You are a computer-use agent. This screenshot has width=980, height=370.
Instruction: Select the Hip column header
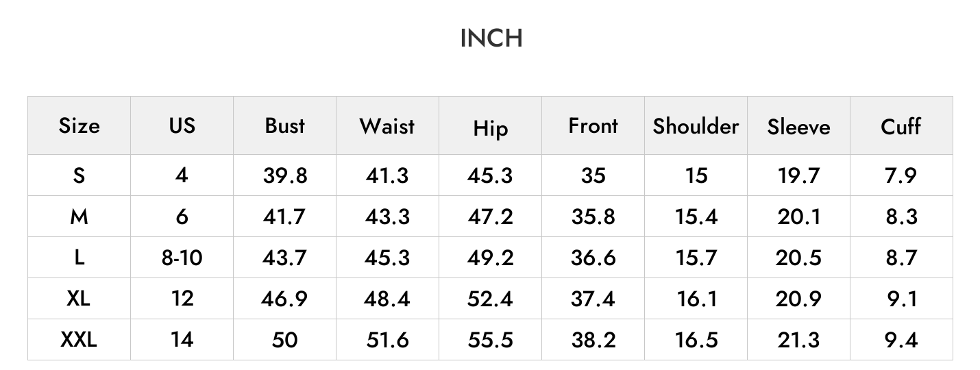coord(490,127)
